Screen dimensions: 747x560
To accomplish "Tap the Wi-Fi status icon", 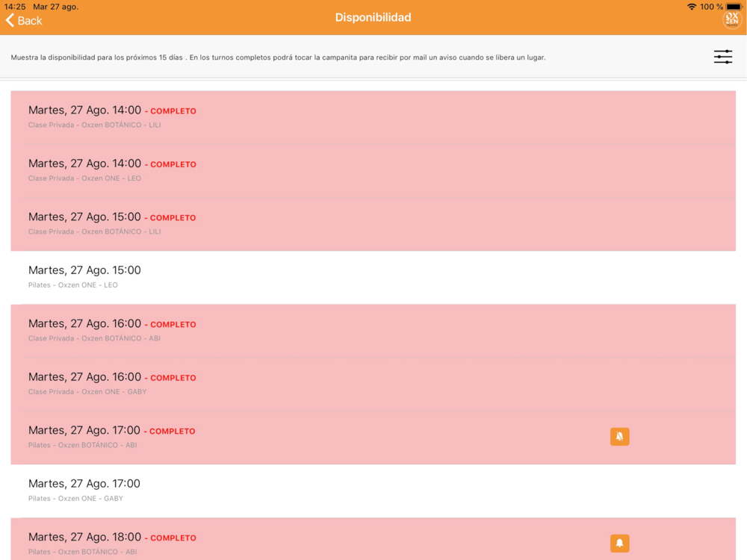I will coord(691,7).
